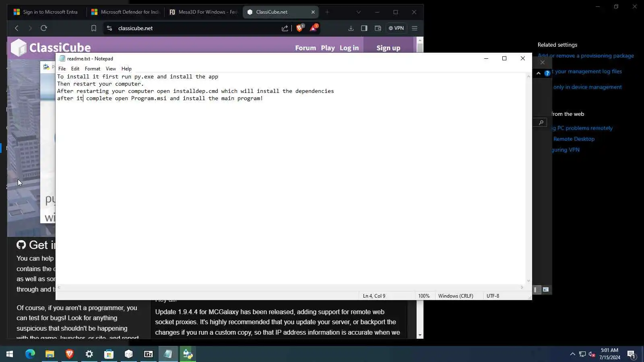
Task: Click the muted volume tray icon
Action: pyautogui.click(x=592, y=354)
